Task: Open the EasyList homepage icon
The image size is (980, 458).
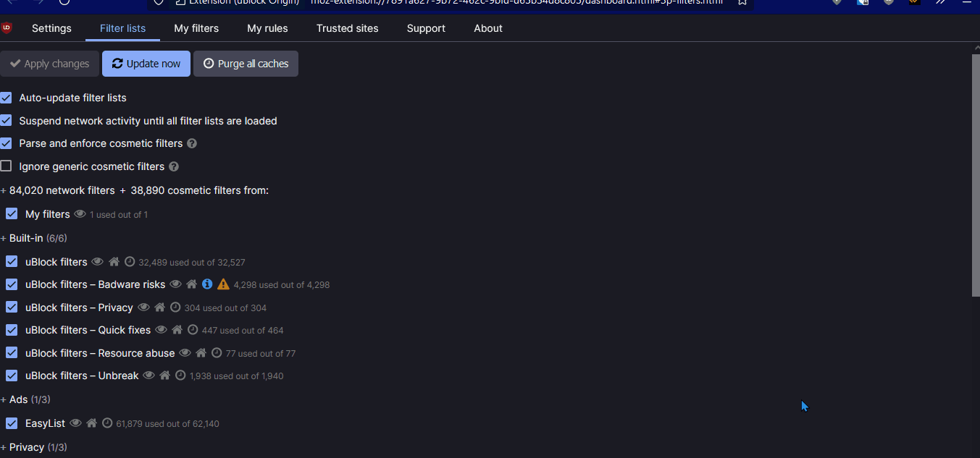Action: [x=91, y=423]
